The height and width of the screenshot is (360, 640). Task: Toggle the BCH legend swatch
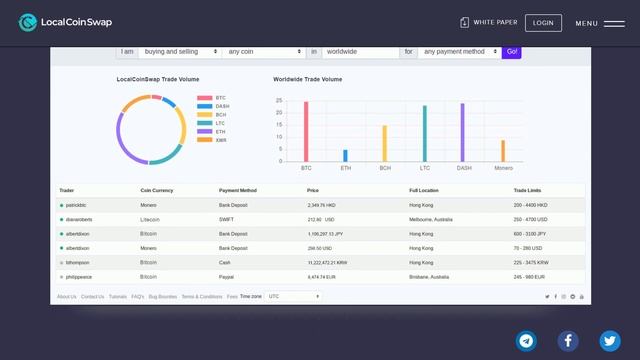(204, 115)
